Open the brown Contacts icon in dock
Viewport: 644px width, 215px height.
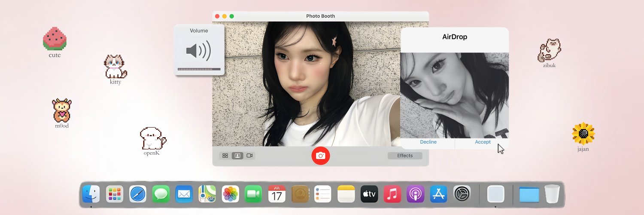click(x=300, y=194)
